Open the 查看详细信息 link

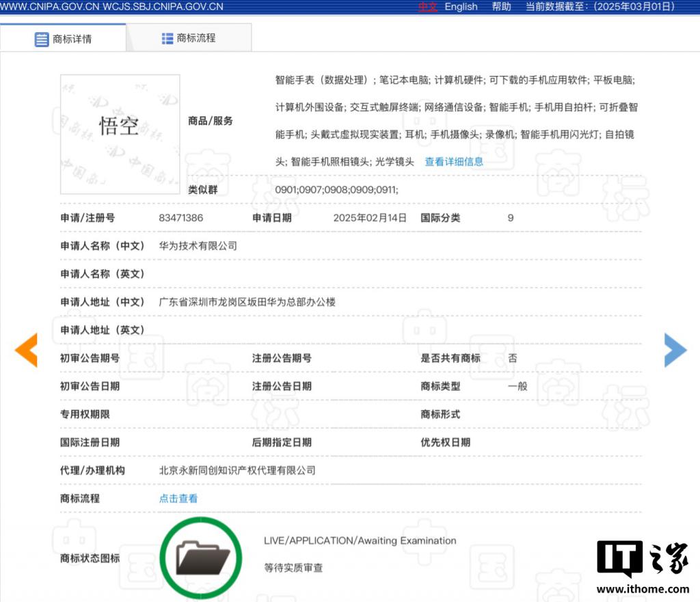click(x=454, y=161)
